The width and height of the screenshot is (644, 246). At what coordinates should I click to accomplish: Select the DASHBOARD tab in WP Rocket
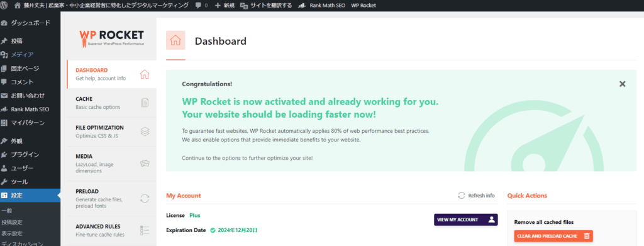[111, 74]
